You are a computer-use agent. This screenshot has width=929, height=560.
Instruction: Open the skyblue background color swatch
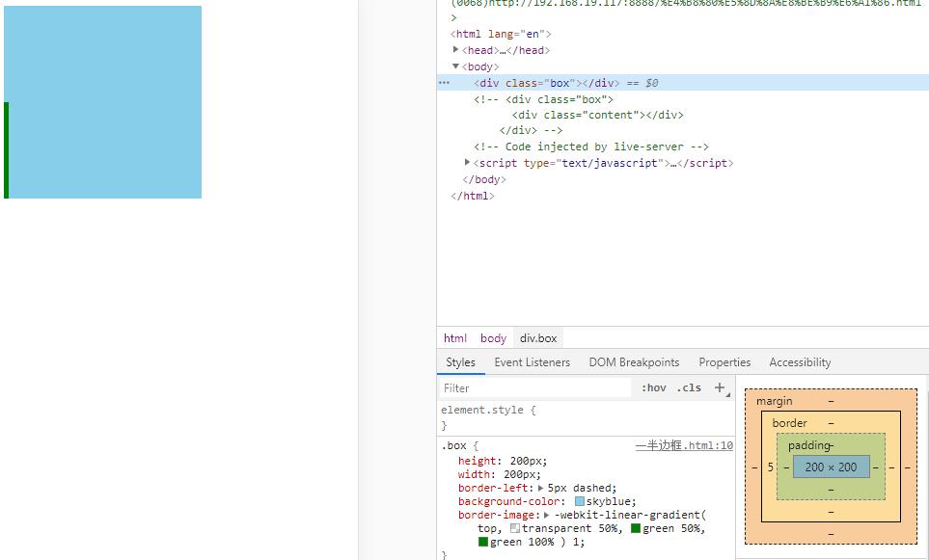(x=580, y=501)
